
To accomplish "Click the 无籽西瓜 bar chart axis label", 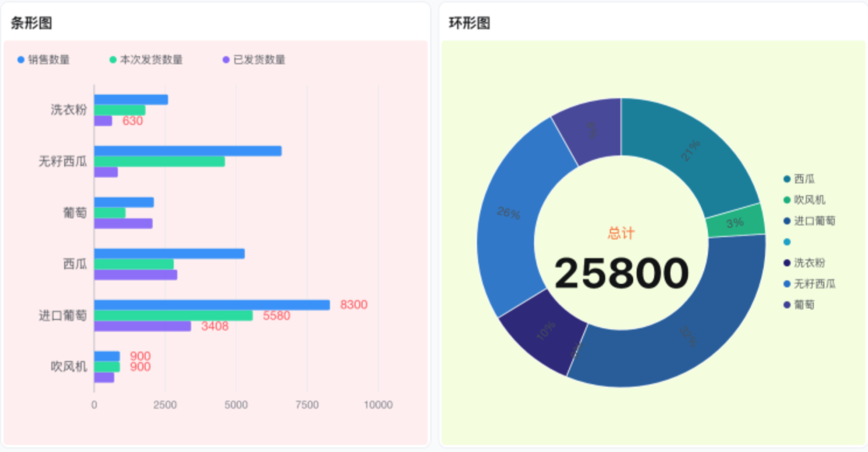I will point(63,161).
